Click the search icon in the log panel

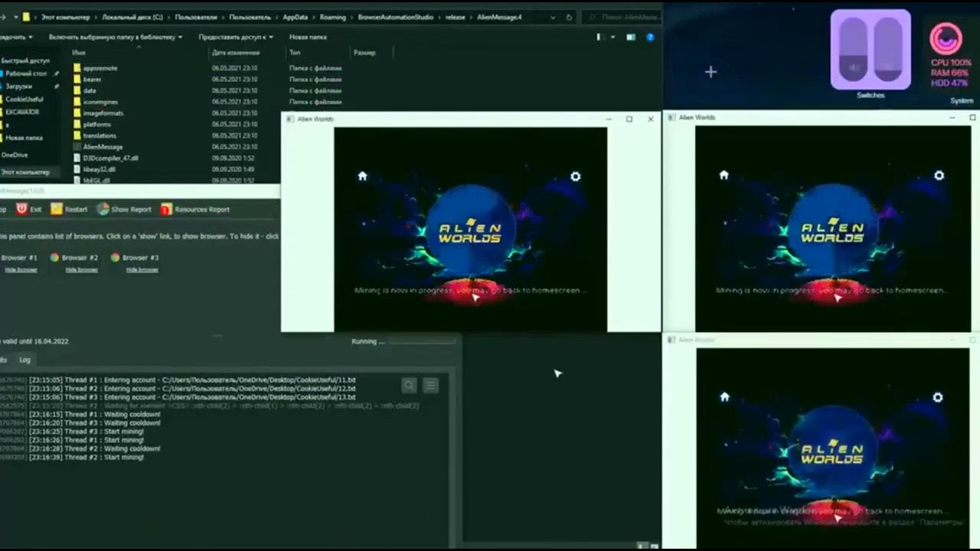(x=410, y=386)
